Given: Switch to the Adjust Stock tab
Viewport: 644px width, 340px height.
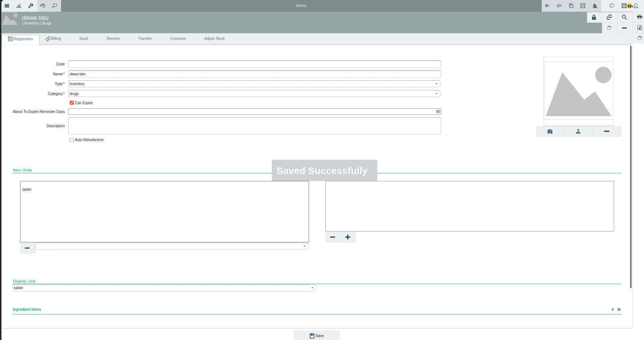Looking at the screenshot, I should tap(214, 39).
